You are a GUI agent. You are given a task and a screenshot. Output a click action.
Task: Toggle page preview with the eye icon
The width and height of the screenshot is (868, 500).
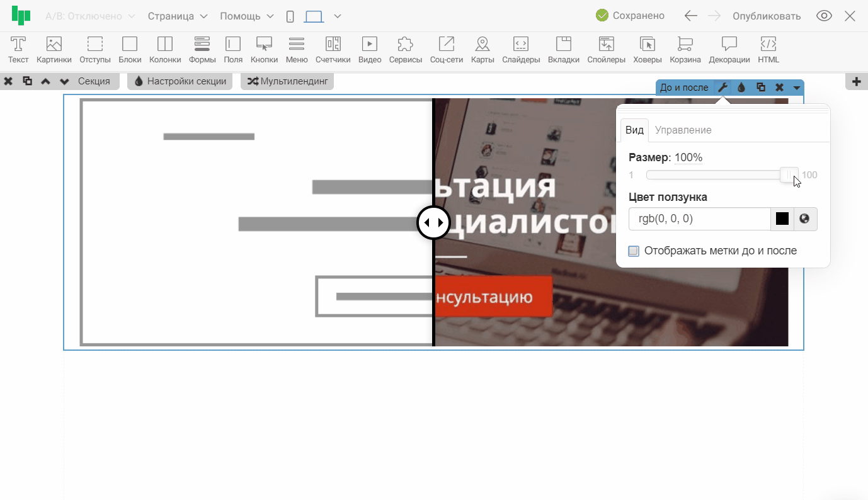824,16
